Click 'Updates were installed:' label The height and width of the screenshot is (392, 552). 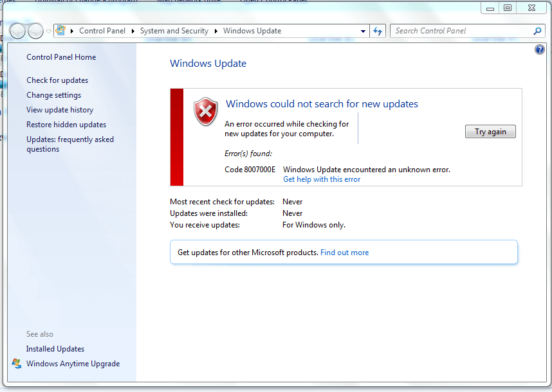(x=208, y=213)
